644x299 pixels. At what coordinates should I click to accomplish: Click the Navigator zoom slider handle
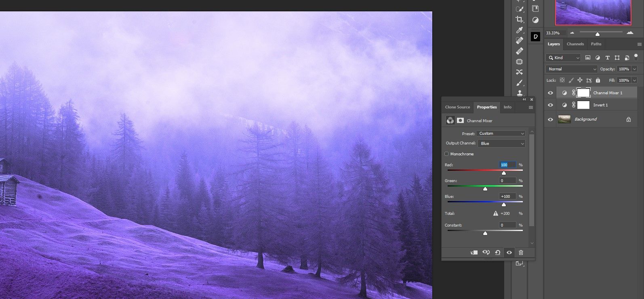pos(598,34)
